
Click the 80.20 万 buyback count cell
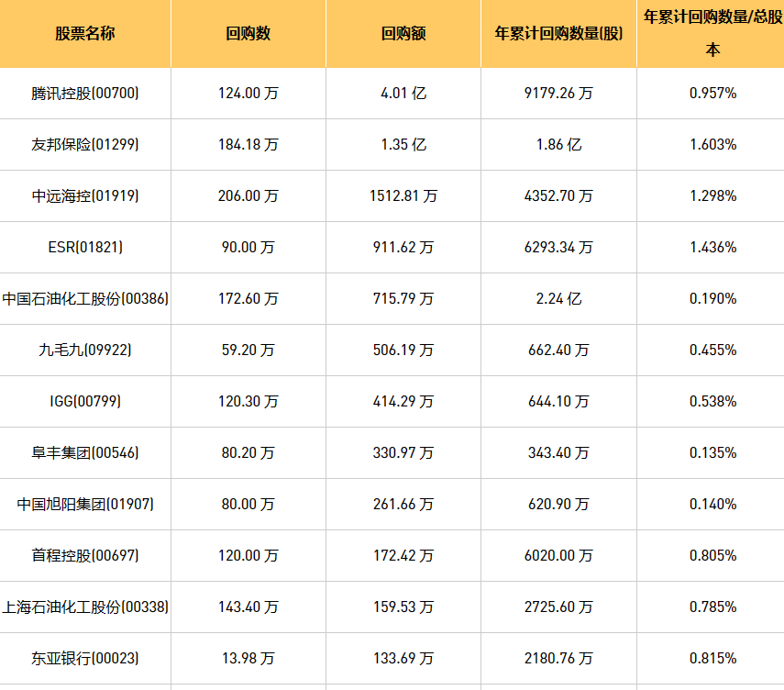(248, 453)
